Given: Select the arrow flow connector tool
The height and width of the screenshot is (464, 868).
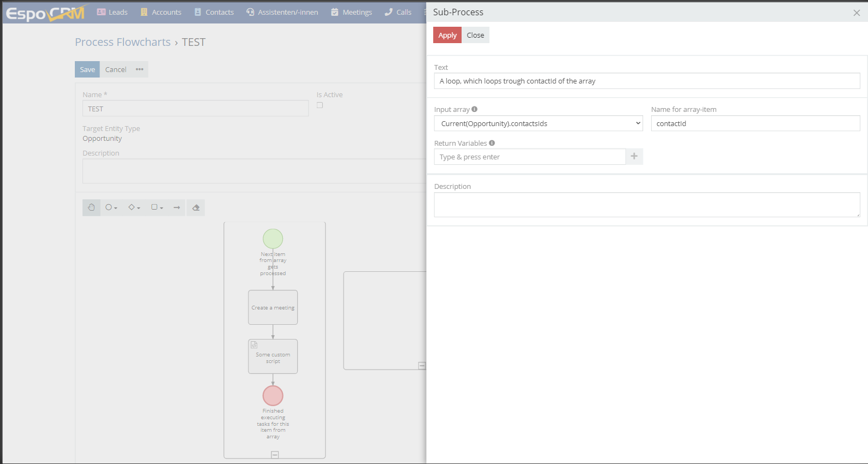Looking at the screenshot, I should 176,207.
